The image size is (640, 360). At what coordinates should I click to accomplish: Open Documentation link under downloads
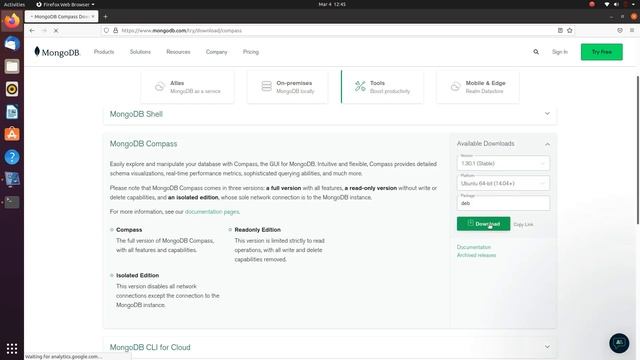[474, 247]
